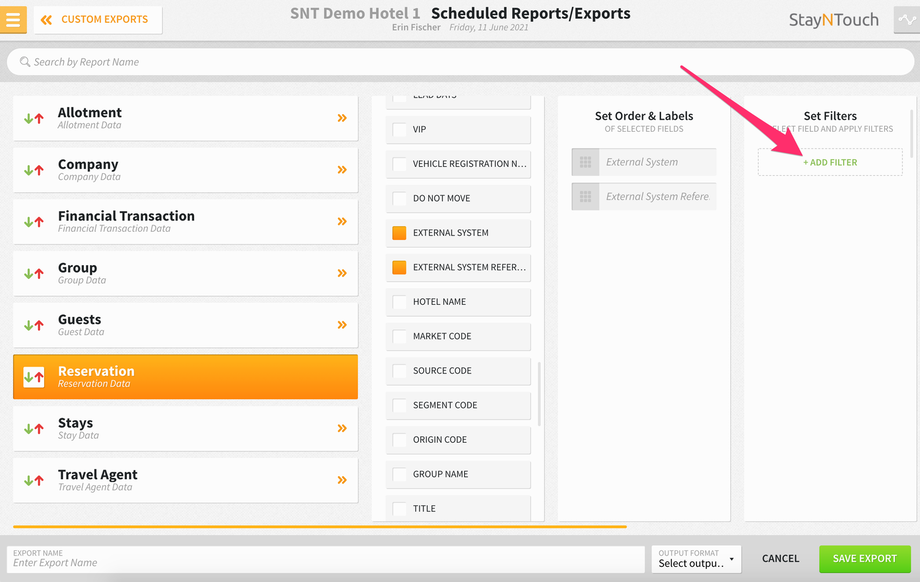Click the StayNTouch logo

[x=834, y=20]
